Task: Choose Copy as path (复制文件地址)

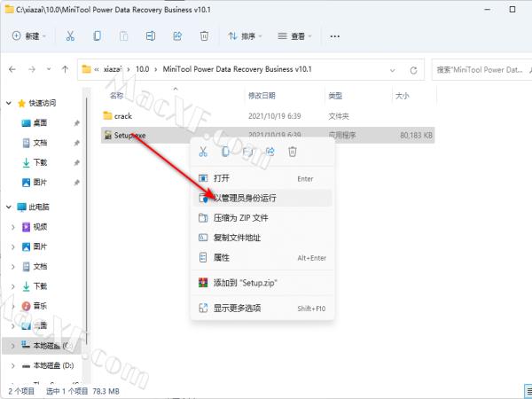Action: (x=262, y=238)
